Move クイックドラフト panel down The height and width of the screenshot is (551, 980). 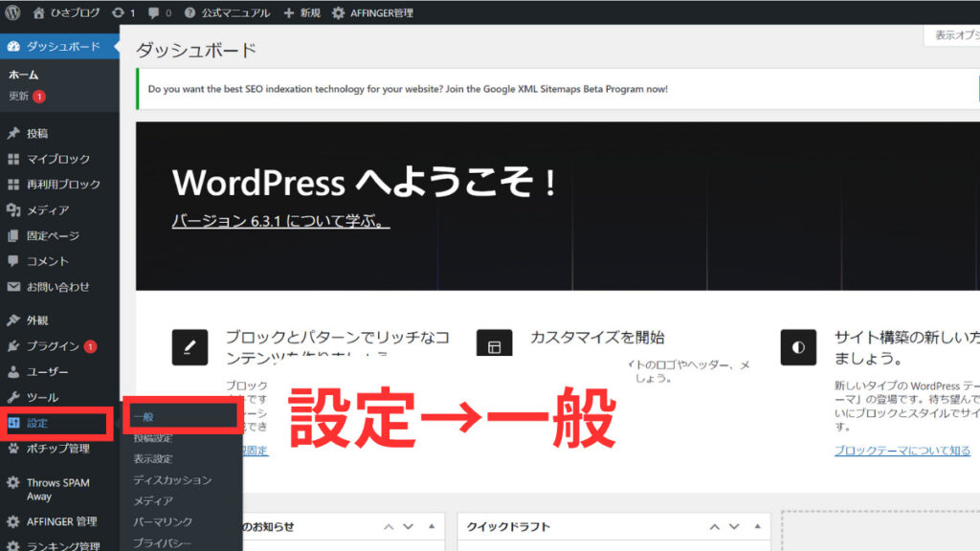(734, 527)
